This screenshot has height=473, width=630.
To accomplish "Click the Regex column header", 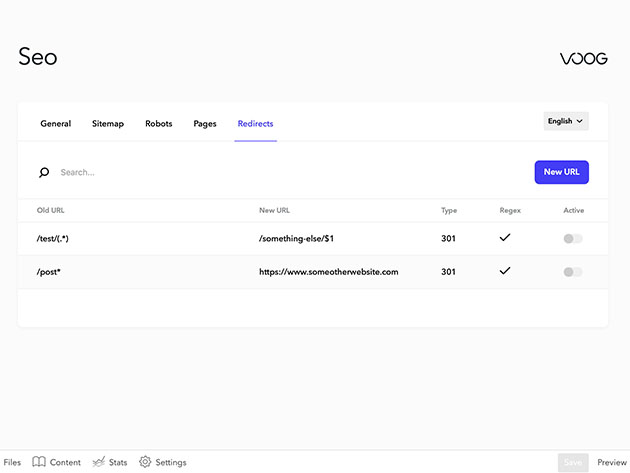I will (x=510, y=210).
